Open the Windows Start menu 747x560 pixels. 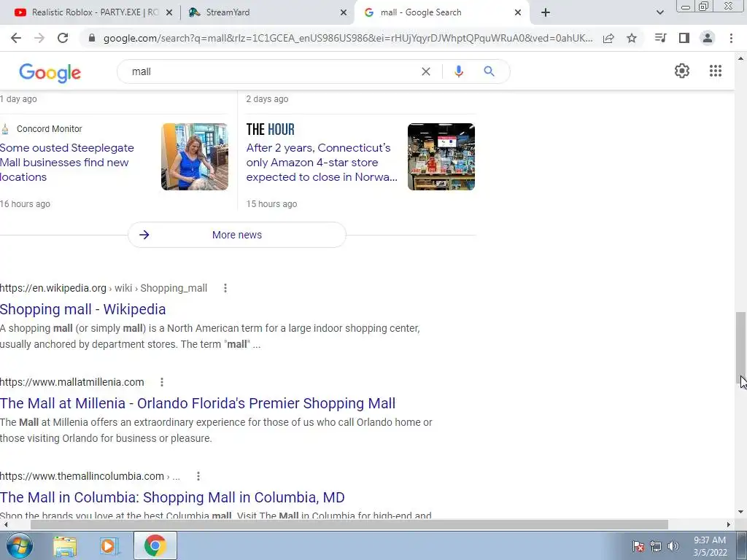(20, 545)
